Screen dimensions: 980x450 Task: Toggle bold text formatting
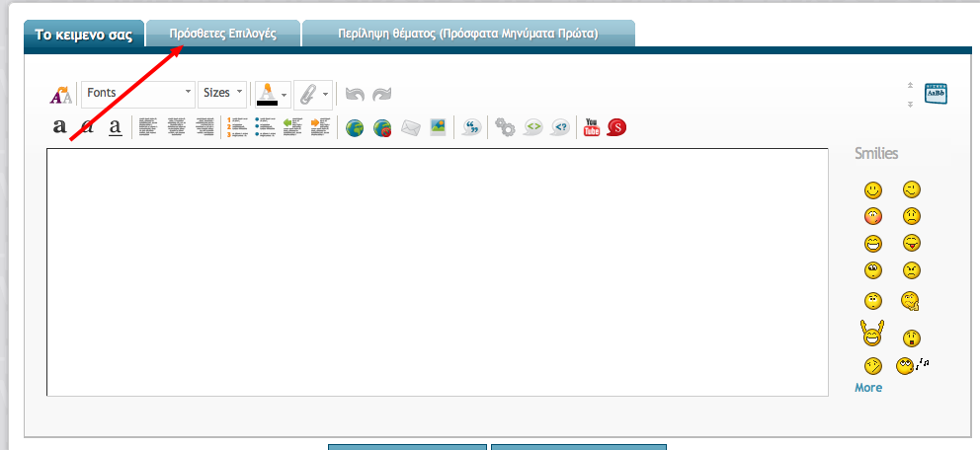tap(59, 127)
